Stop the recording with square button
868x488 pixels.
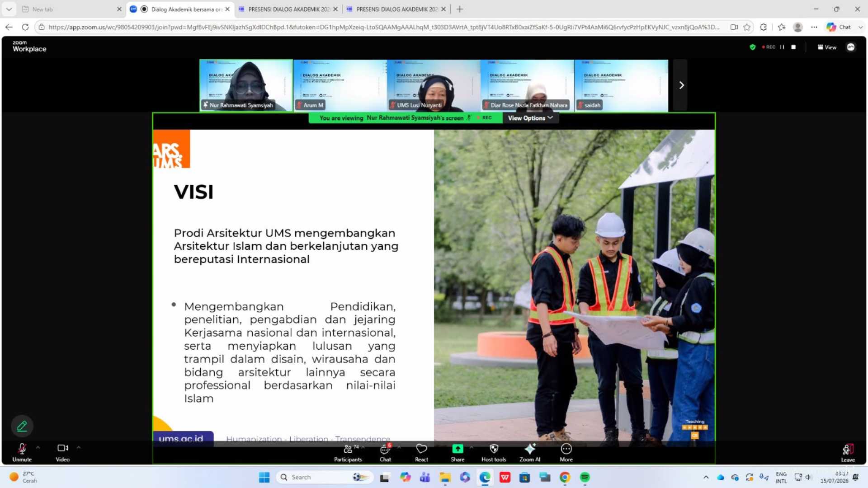(793, 47)
